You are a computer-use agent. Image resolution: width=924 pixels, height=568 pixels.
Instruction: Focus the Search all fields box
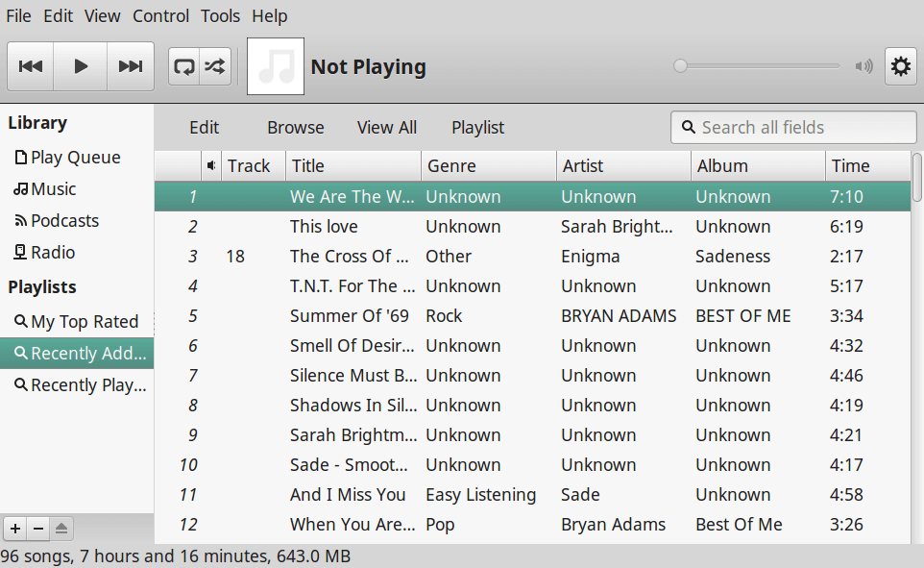pyautogui.click(x=793, y=128)
